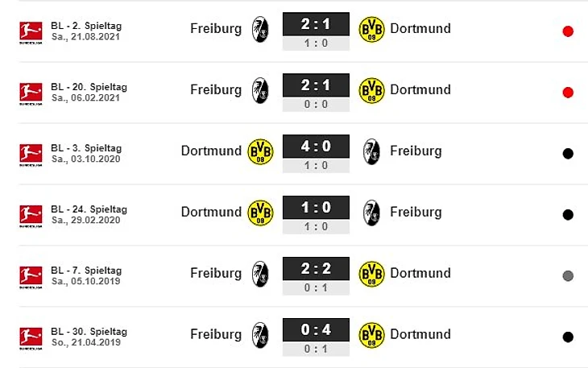
Task: Click Dortmund BVB crest in the 21.04.2019 match
Action: (x=371, y=334)
